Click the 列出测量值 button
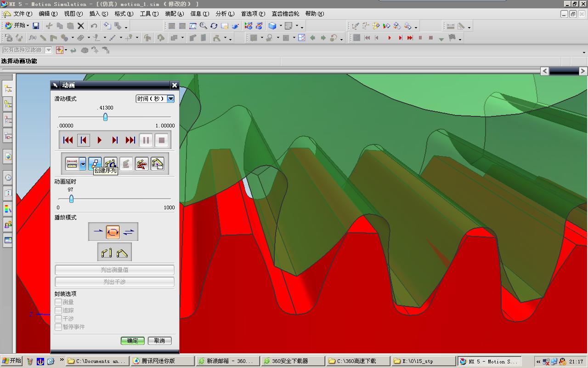588x368 pixels. pos(114,270)
